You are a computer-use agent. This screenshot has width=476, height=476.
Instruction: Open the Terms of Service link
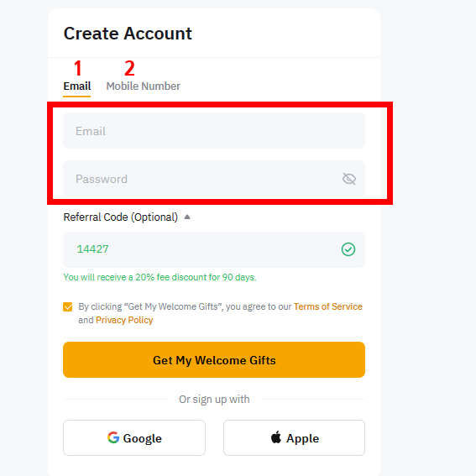pyautogui.click(x=328, y=306)
